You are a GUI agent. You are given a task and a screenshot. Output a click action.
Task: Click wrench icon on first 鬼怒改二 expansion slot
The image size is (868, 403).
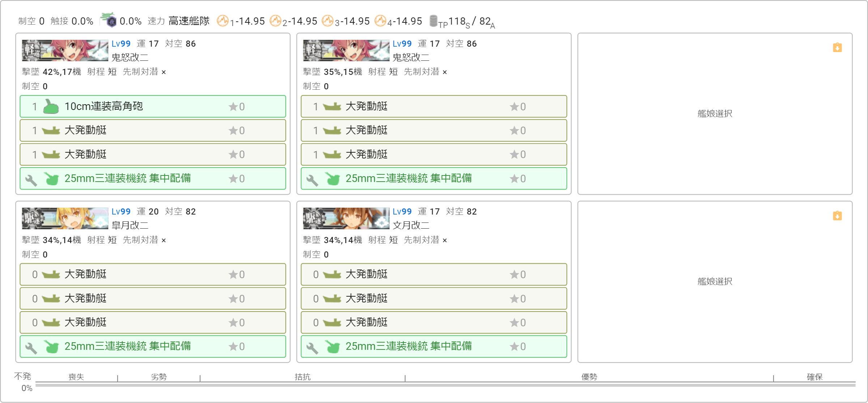click(31, 180)
